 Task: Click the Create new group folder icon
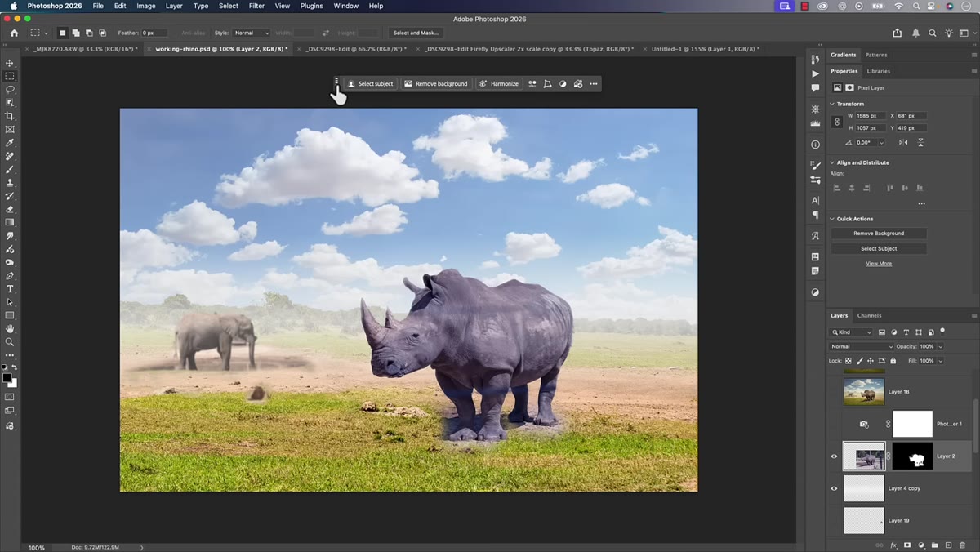[934, 545]
